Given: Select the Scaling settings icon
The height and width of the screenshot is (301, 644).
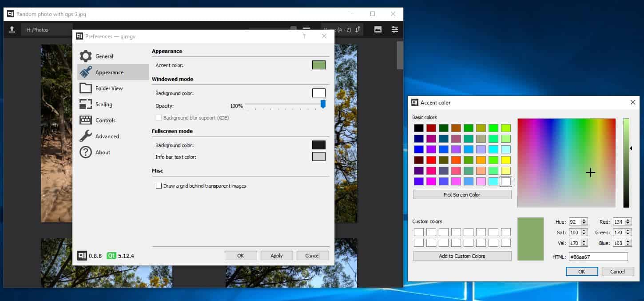Looking at the screenshot, I should tap(85, 104).
